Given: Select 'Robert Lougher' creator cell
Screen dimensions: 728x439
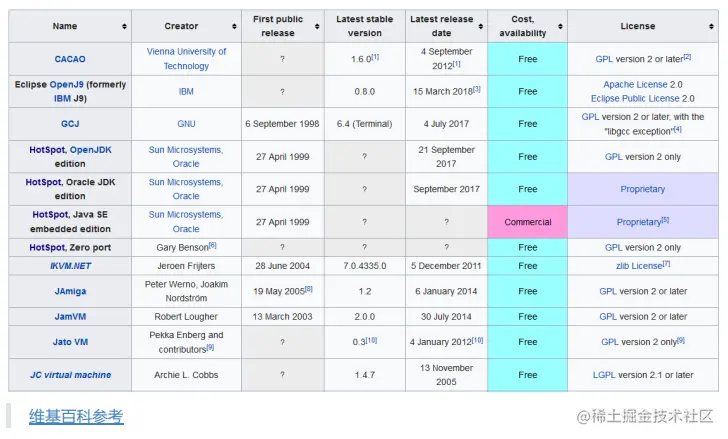Looking at the screenshot, I should (186, 316).
